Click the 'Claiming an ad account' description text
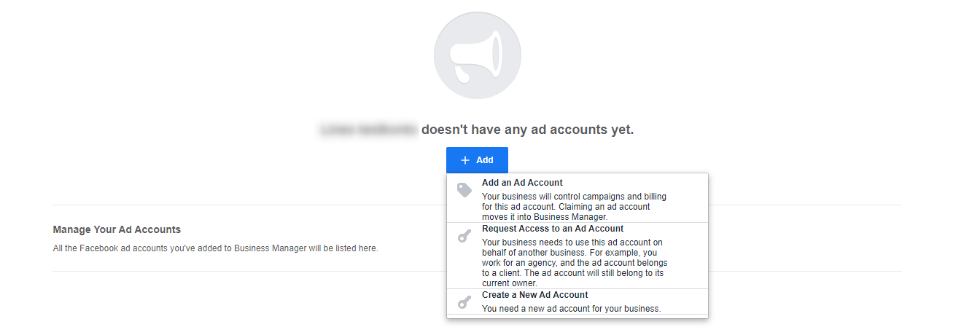This screenshot has height=335, width=980. tap(566, 211)
